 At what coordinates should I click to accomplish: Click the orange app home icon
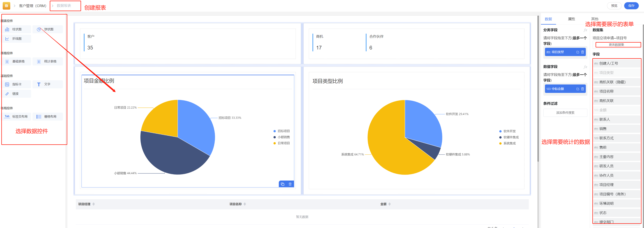6,6
